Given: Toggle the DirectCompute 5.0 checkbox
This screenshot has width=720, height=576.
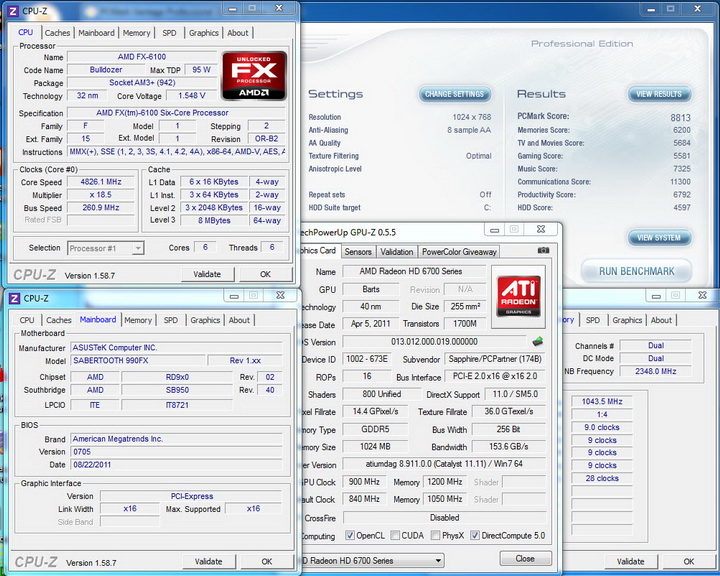Looking at the screenshot, I should pos(475,536).
